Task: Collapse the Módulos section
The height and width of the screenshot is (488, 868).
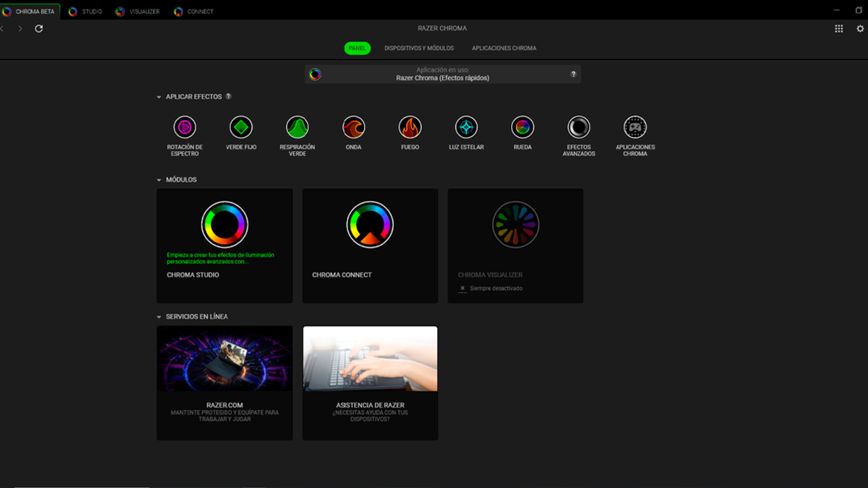Action: (159, 180)
